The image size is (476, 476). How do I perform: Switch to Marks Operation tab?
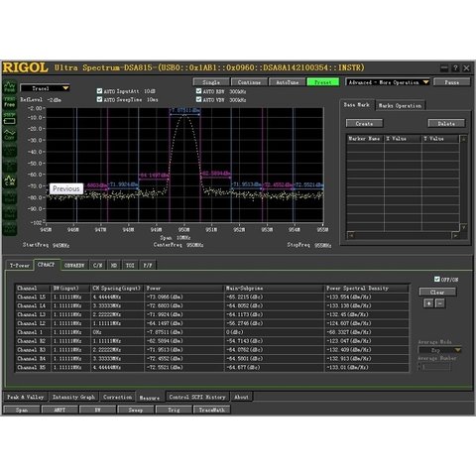[x=400, y=106]
